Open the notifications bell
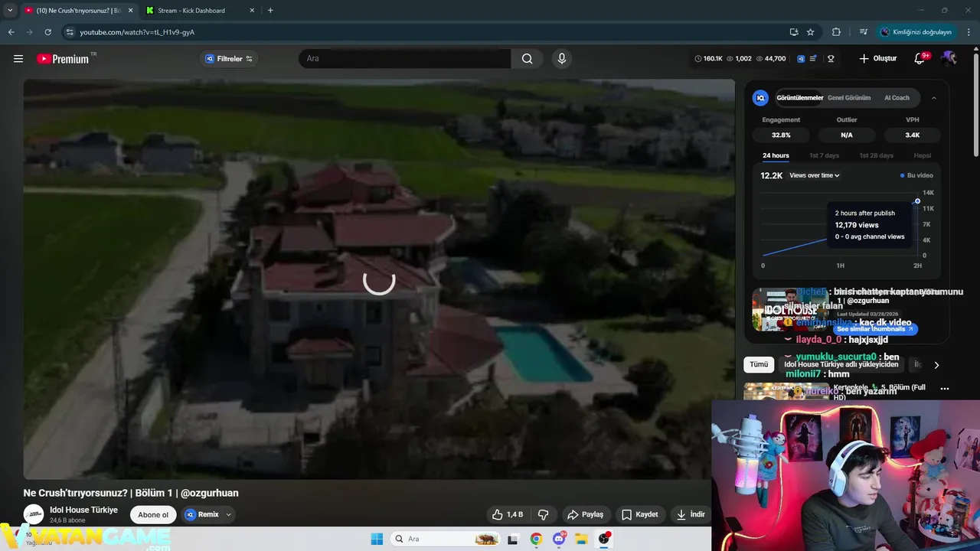Screen dimensions: 980x551 (x=920, y=59)
